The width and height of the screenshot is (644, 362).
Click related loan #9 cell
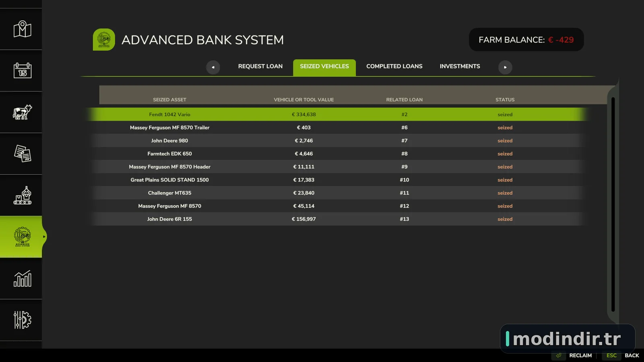(x=405, y=167)
